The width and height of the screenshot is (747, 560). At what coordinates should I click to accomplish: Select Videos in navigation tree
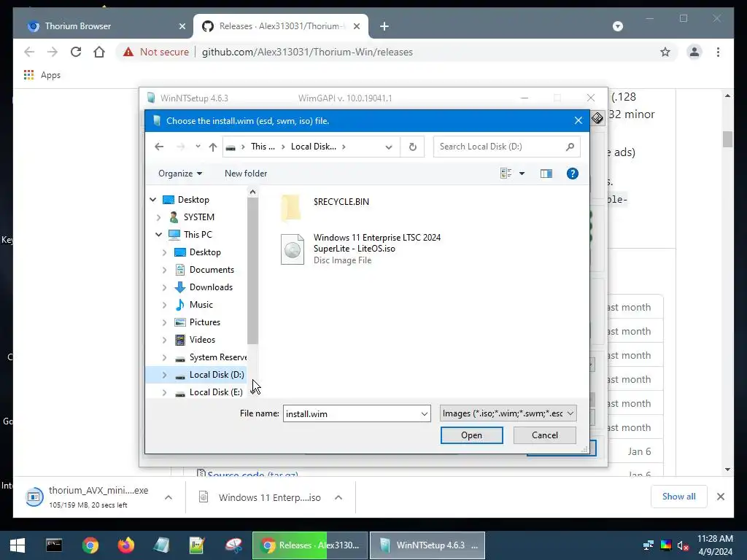[x=202, y=340]
